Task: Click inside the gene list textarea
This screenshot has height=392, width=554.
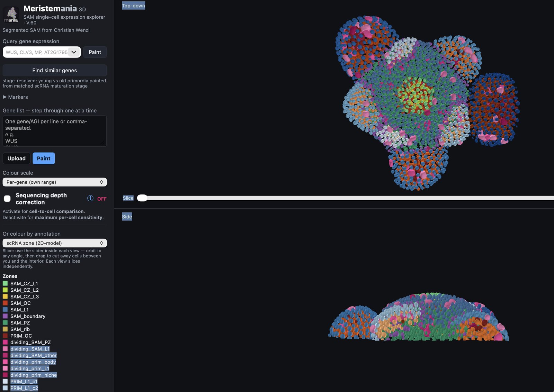Action: coord(55,131)
